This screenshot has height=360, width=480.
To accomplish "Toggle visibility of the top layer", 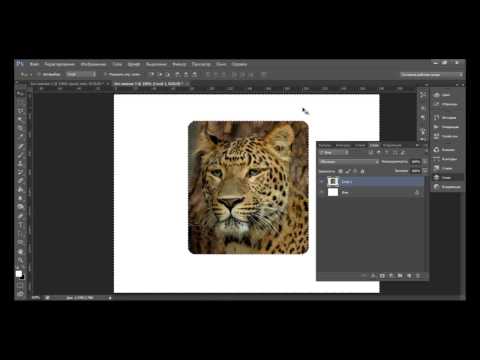I will (x=322, y=182).
